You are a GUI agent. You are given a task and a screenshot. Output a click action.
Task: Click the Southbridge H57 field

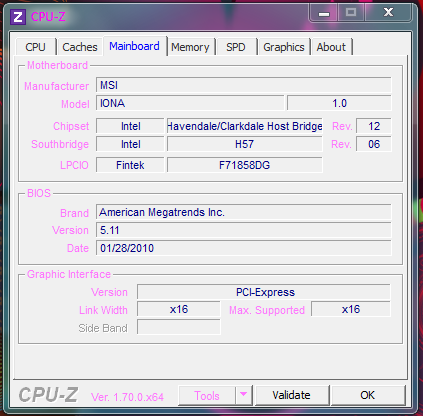click(245, 144)
